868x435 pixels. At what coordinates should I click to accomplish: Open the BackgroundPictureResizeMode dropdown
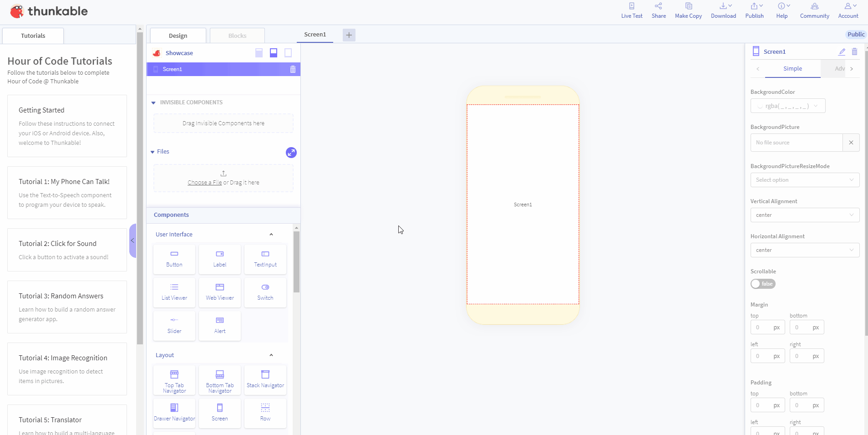point(804,180)
